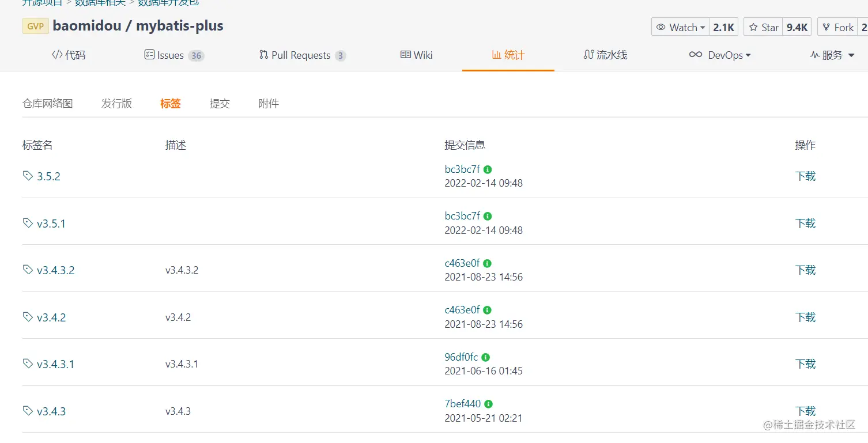Open commit 96df0fc
The image size is (868, 443).
point(461,357)
